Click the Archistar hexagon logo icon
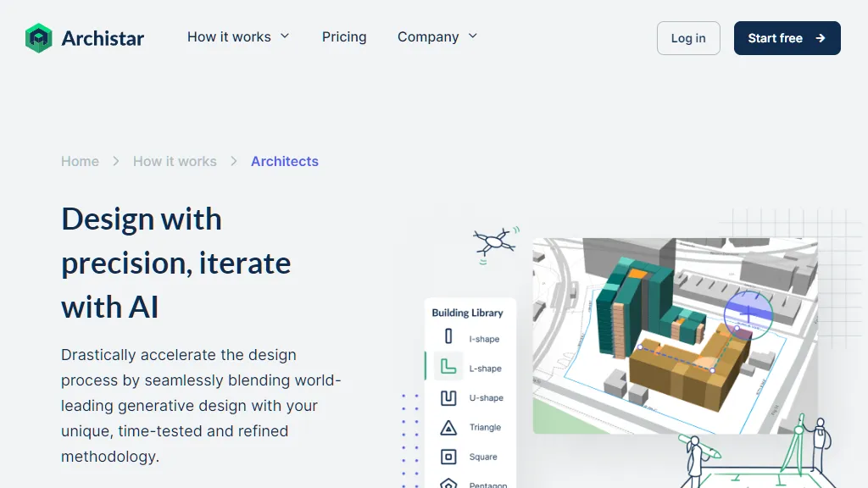 click(39, 37)
